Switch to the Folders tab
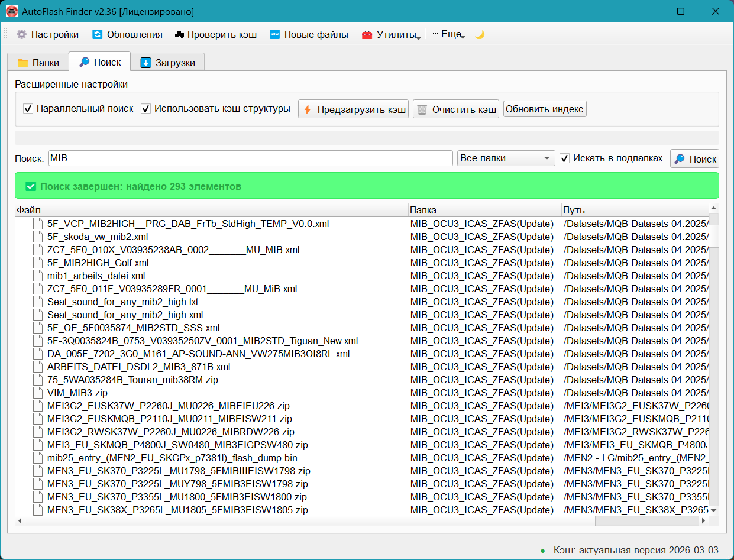 point(38,63)
